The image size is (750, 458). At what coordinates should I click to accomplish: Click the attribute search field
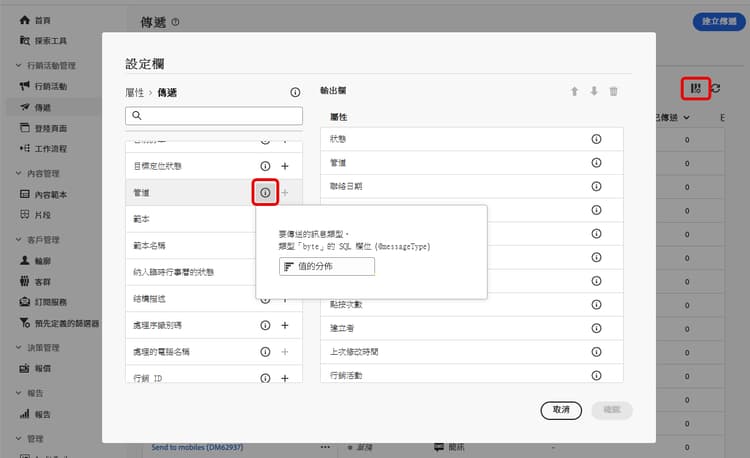(214, 115)
